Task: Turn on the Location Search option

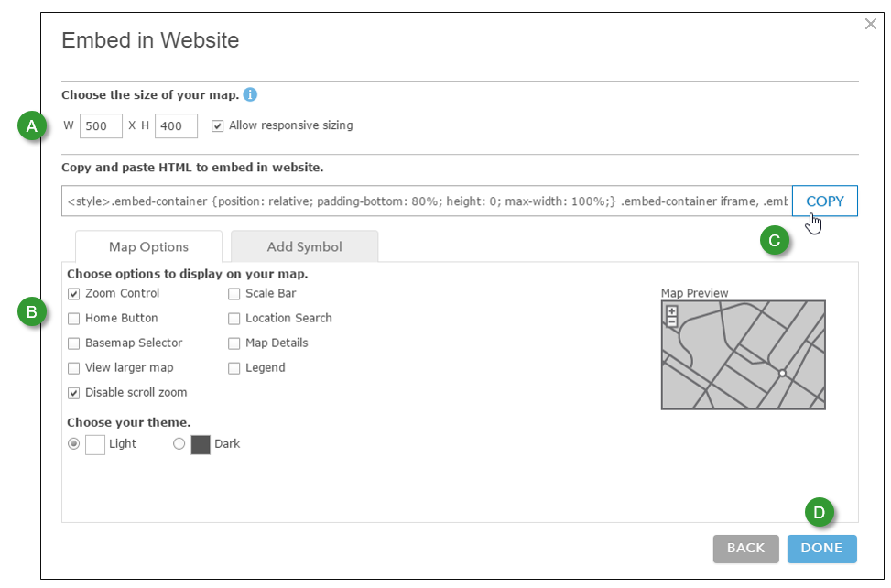Action: pos(234,319)
